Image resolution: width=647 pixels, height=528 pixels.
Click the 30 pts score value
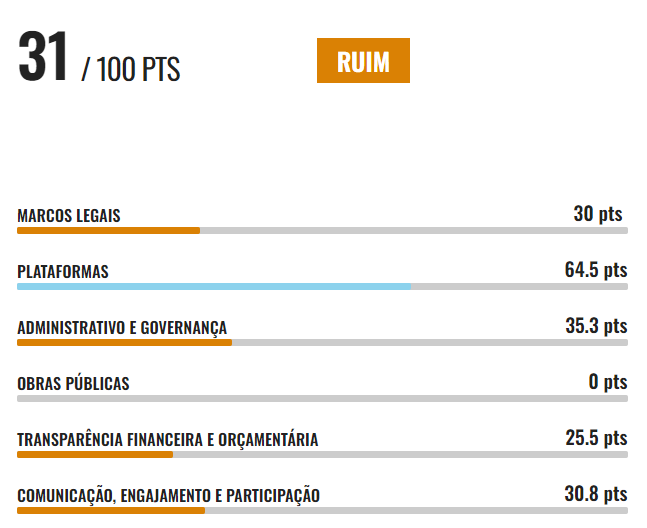pos(598,214)
